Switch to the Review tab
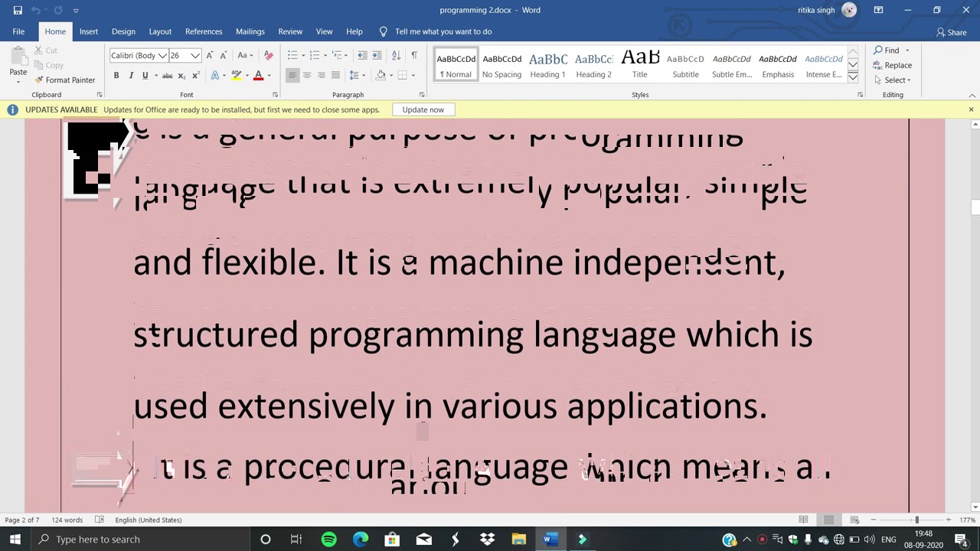The height and width of the screenshot is (551, 980). pos(290,31)
